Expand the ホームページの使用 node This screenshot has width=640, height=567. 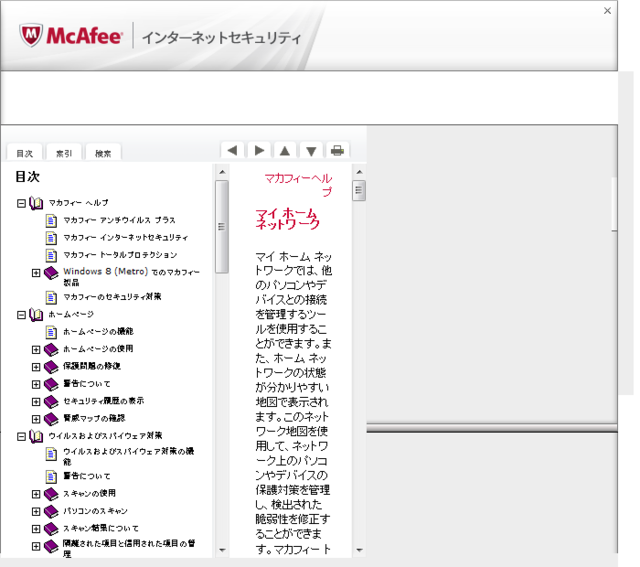click(x=36, y=349)
